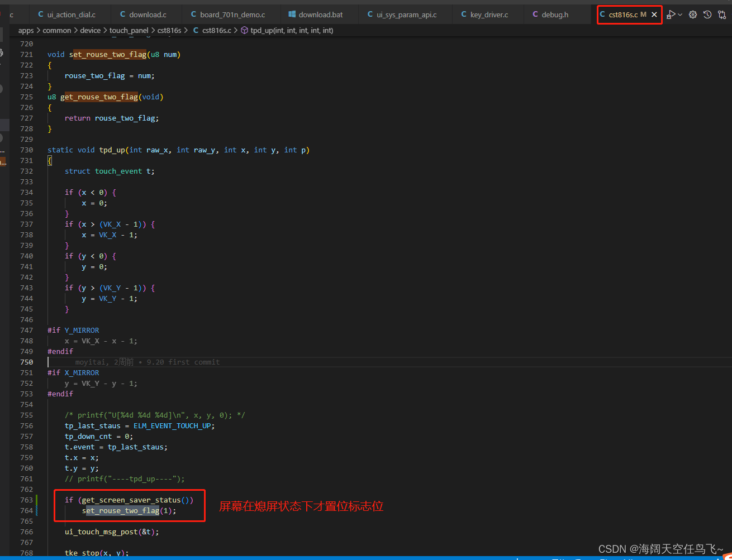The height and width of the screenshot is (560, 732).
Task: Click line number 750 in the gutter
Action: tap(26, 362)
